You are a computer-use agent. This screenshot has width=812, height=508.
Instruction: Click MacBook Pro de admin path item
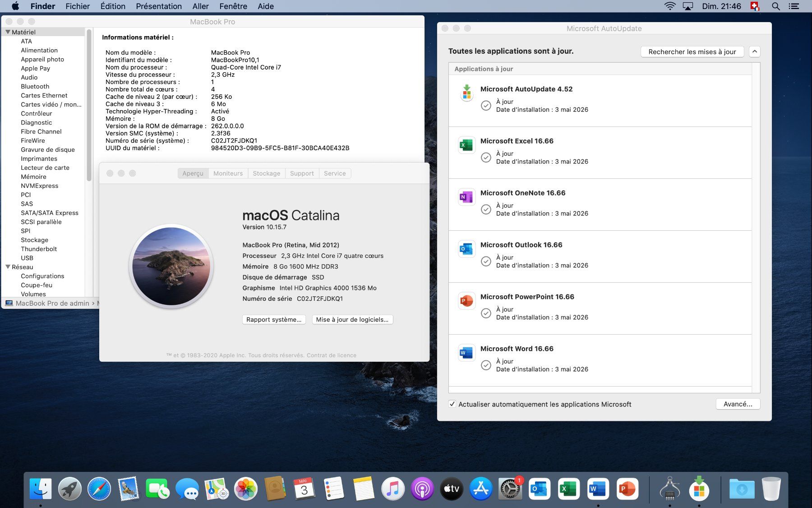[48, 303]
